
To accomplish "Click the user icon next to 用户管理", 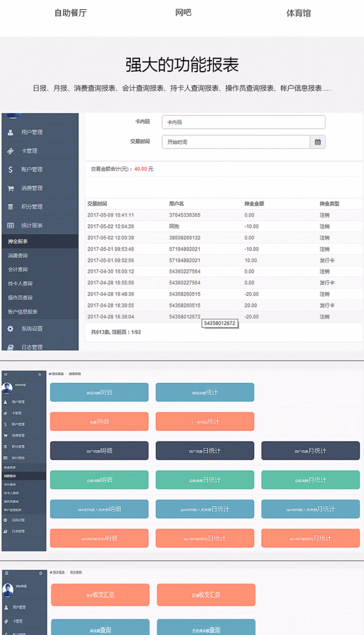I will point(11,133).
